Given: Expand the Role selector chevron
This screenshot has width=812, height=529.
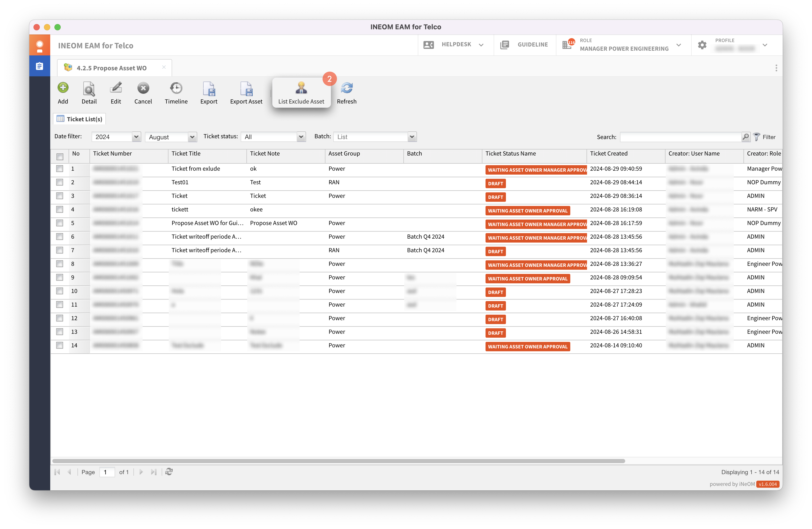Looking at the screenshot, I should point(678,45).
